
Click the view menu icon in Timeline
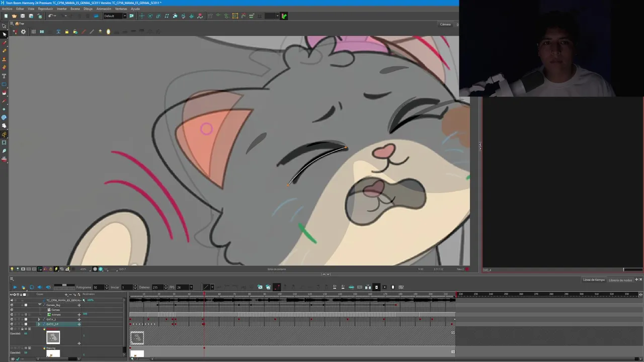click(x=12, y=279)
